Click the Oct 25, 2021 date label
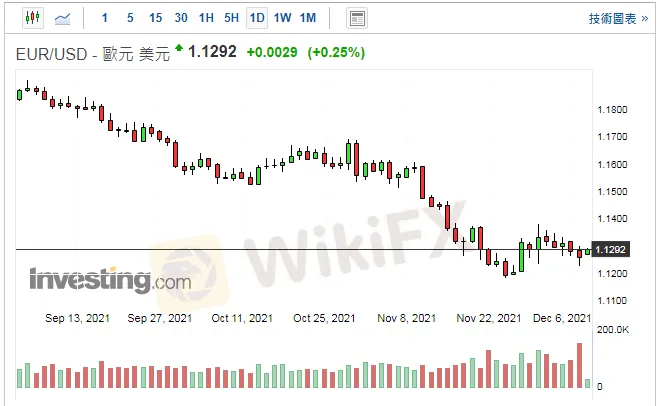659x406 pixels. pos(324,318)
